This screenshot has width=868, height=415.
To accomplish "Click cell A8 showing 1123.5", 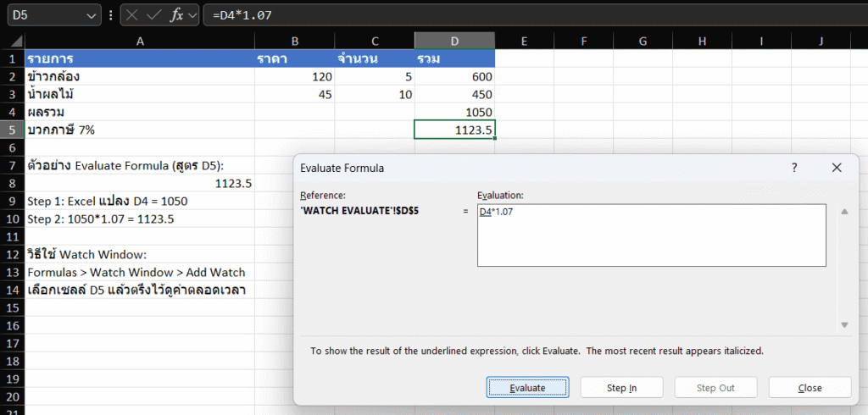I will (x=140, y=183).
